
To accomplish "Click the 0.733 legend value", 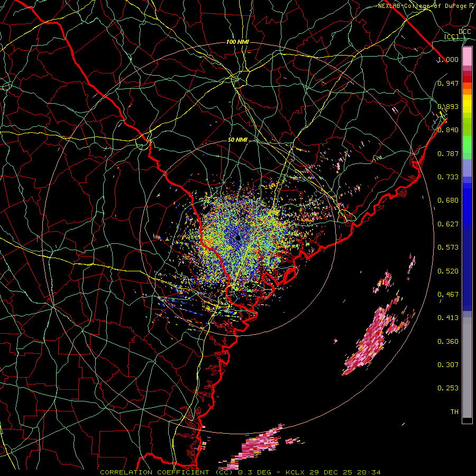I will (x=448, y=177).
